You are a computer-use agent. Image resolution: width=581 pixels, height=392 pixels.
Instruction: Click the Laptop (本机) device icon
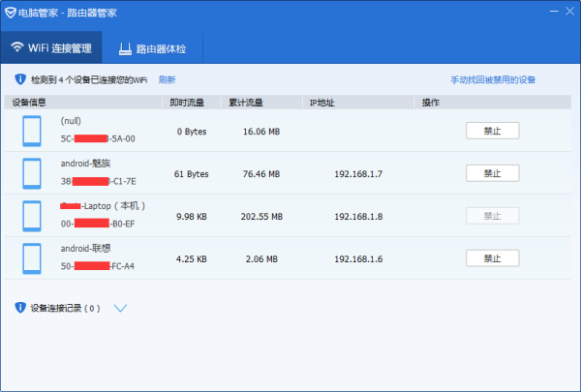click(32, 216)
